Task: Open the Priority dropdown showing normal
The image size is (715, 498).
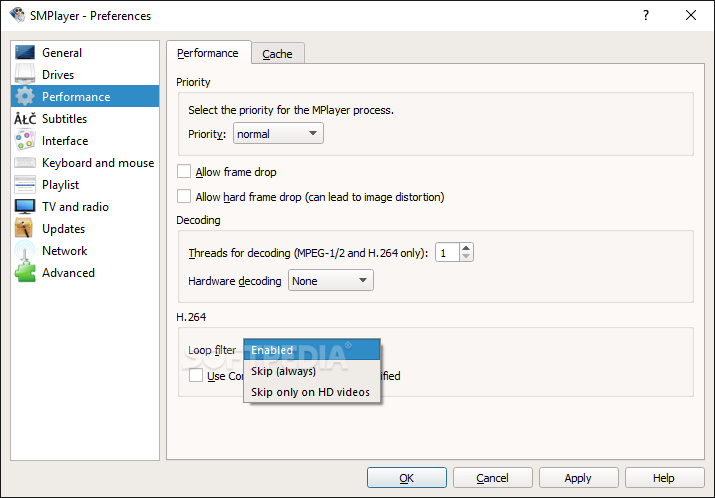Action: pos(278,133)
